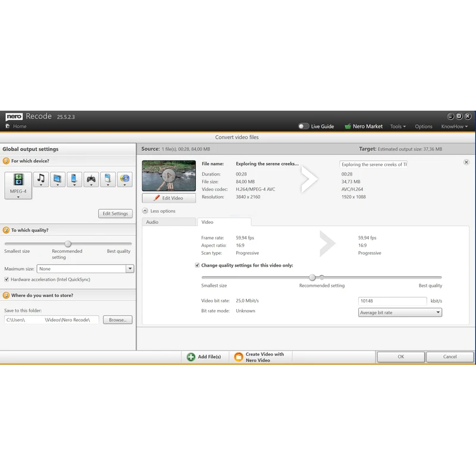Collapse the Less options expander
This screenshot has width=476, height=476.
pyautogui.click(x=145, y=211)
